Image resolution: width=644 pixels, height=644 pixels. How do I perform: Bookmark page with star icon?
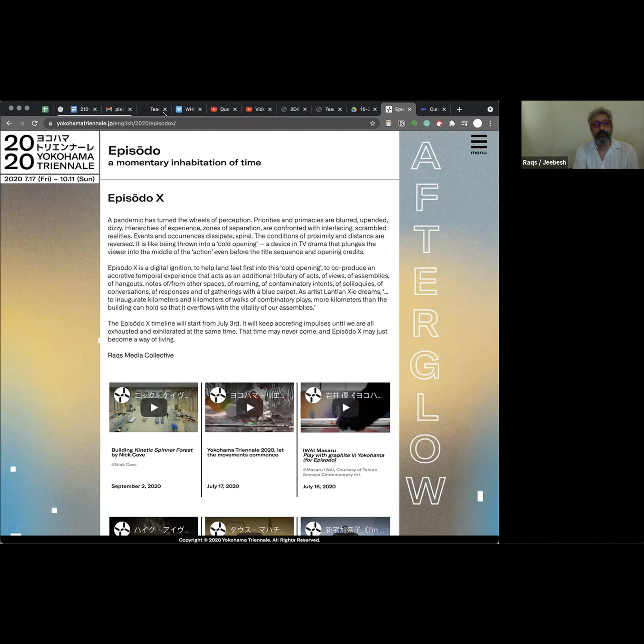coord(372,123)
